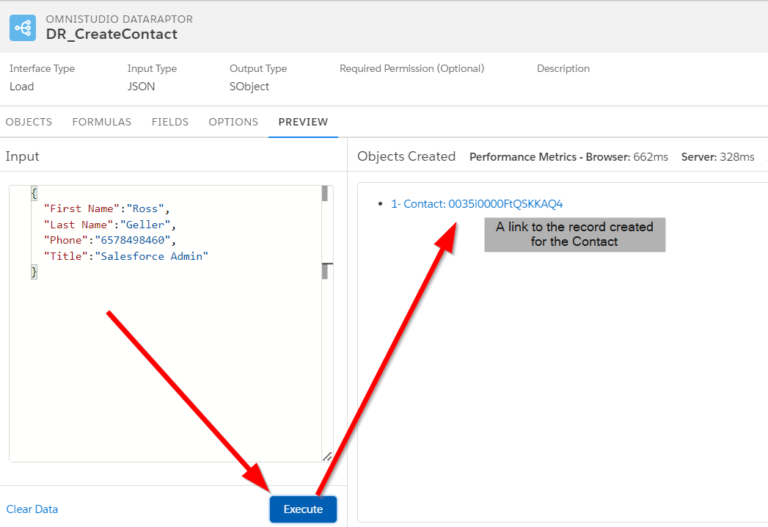Viewport: 768px width, 527px height.
Task: Open the OBJECTS tab
Action: click(29, 122)
